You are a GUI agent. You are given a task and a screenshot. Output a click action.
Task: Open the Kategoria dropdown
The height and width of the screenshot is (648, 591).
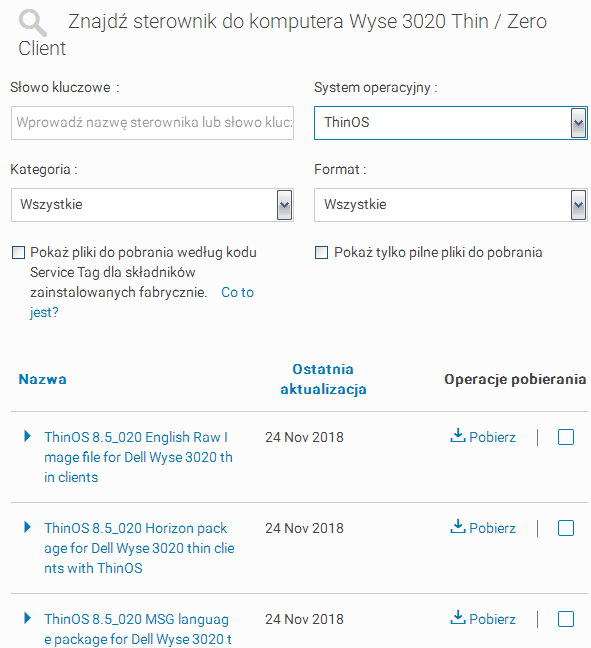152,205
